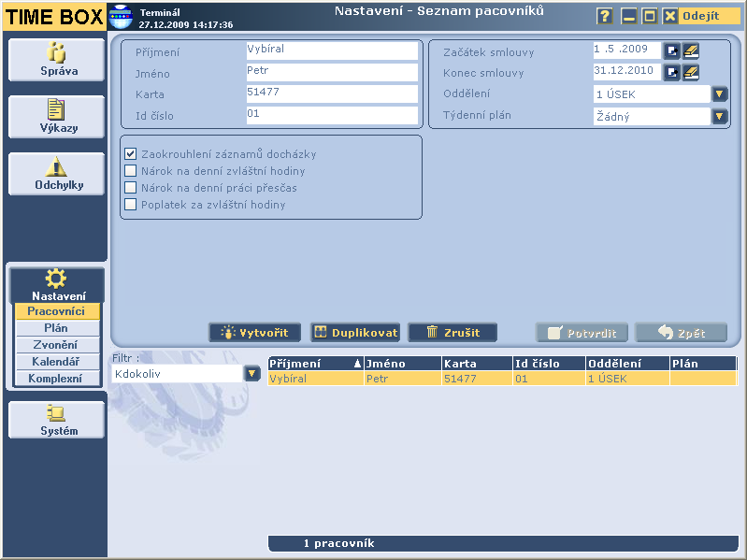Click the Duplikovat button
Screen dimensions: 747x560
pyautogui.click(x=355, y=333)
